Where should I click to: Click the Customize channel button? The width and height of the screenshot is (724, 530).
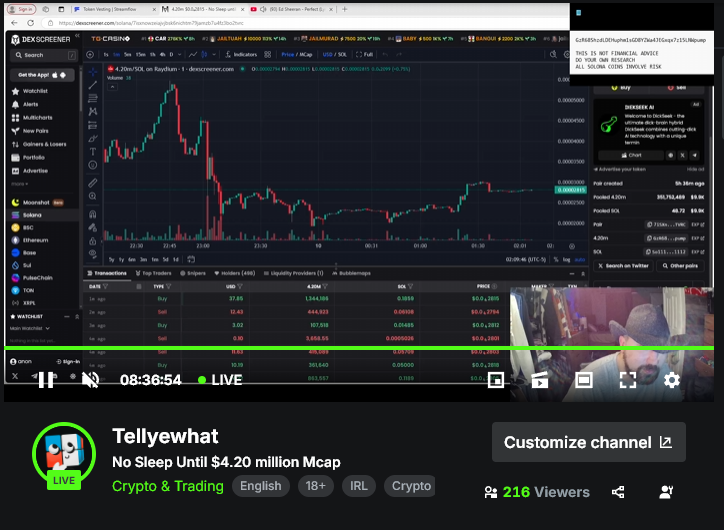pos(589,442)
